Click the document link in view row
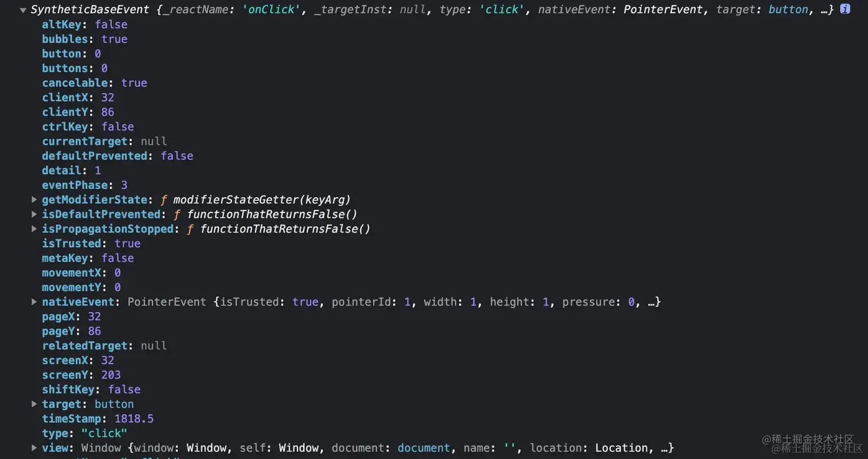This screenshot has width=868, height=459. [424, 448]
